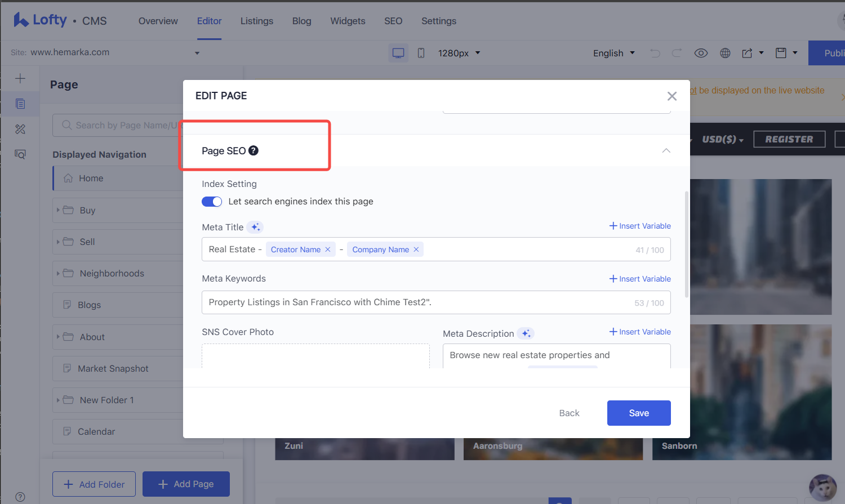Image resolution: width=845 pixels, height=504 pixels.
Task: Click in the Meta Description text area
Action: [x=557, y=356]
